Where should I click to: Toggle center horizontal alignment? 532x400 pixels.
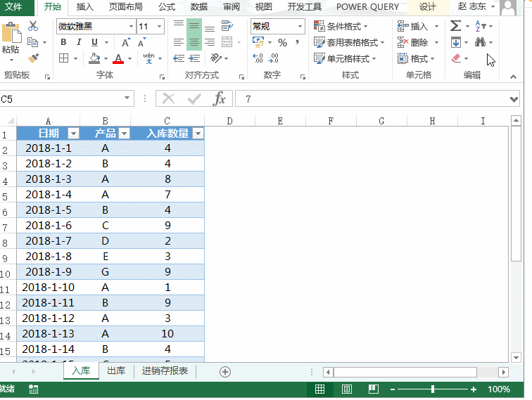[x=194, y=42]
